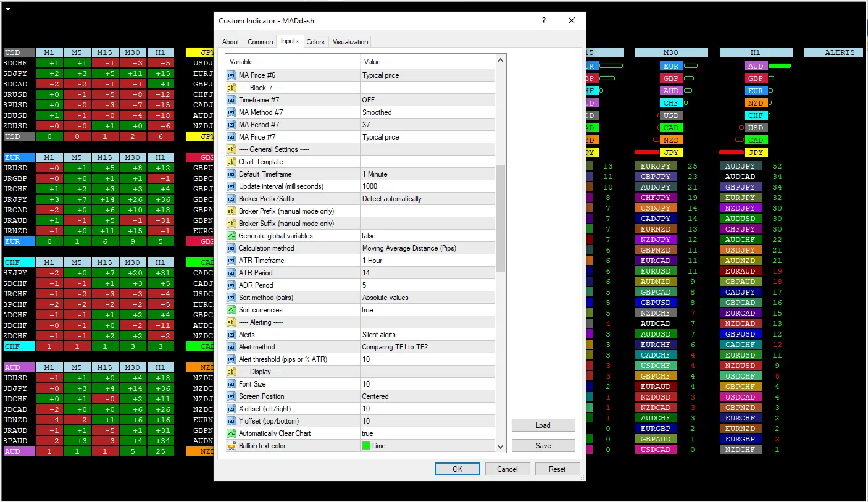
Task: Click the dialog help question mark button
Action: click(544, 20)
